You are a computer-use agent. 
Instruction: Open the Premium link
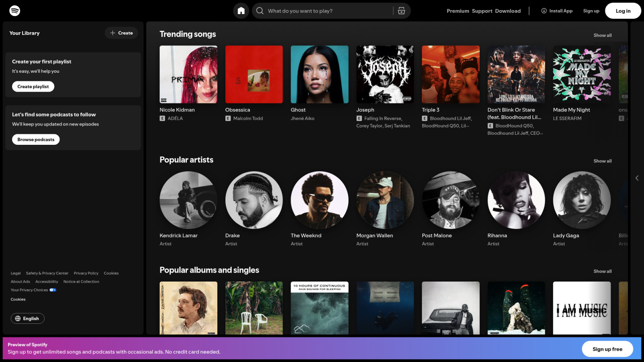coord(458,11)
